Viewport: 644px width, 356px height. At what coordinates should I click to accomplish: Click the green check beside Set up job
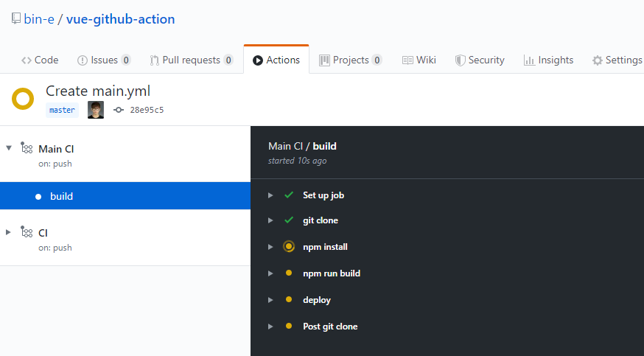point(289,195)
